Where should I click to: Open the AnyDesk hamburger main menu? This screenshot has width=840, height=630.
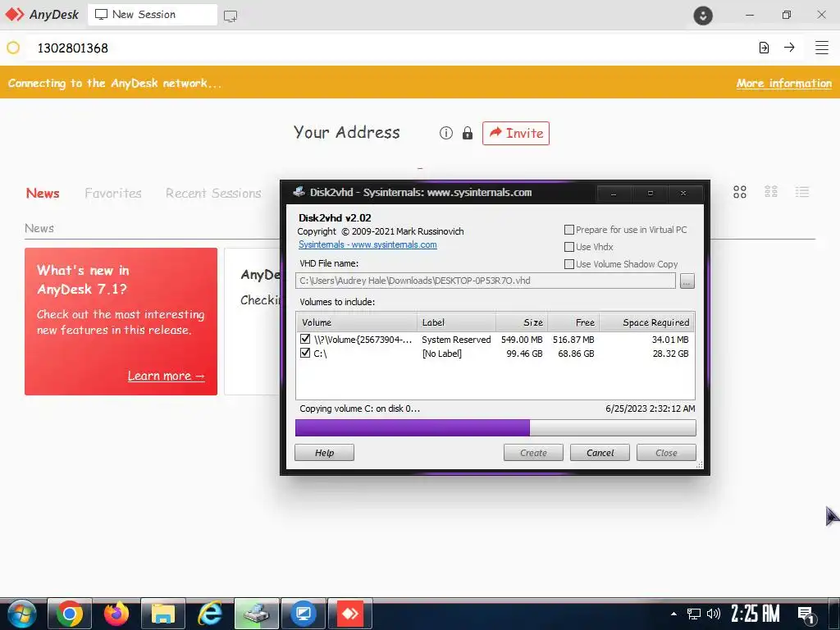[822, 48]
